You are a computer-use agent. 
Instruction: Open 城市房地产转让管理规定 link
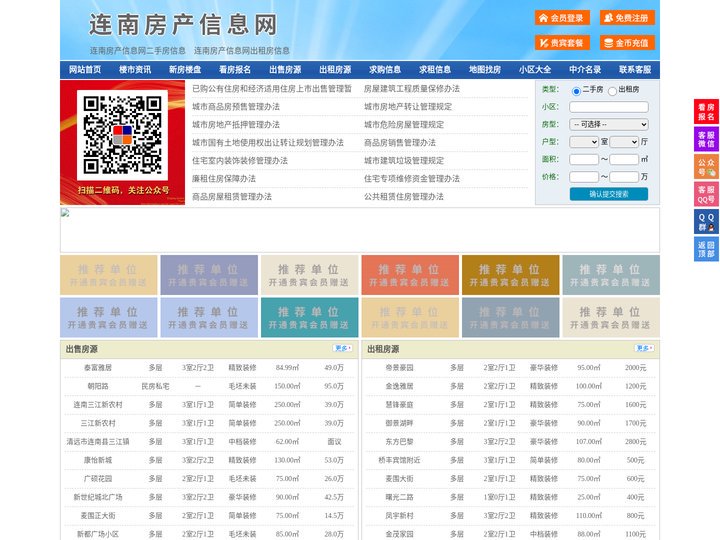(408, 107)
